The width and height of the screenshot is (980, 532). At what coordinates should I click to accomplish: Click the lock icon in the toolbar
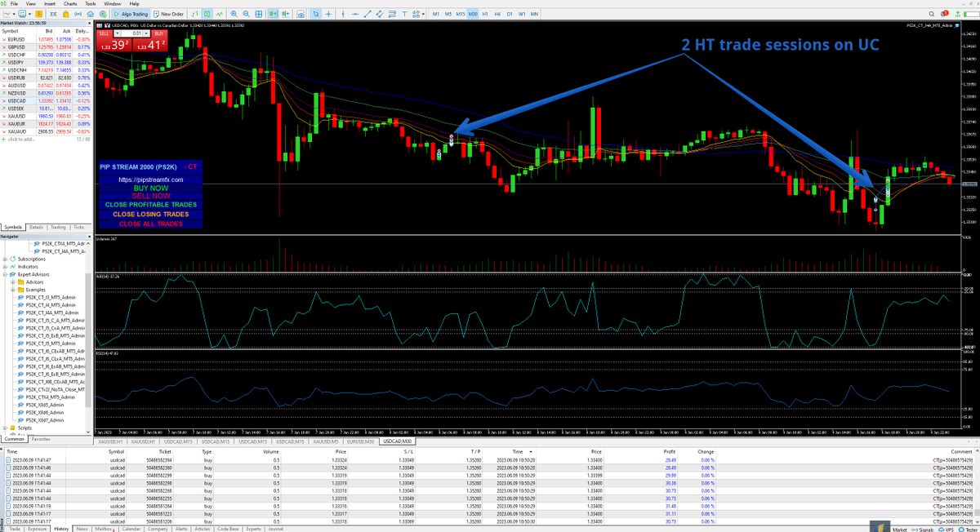point(65,14)
